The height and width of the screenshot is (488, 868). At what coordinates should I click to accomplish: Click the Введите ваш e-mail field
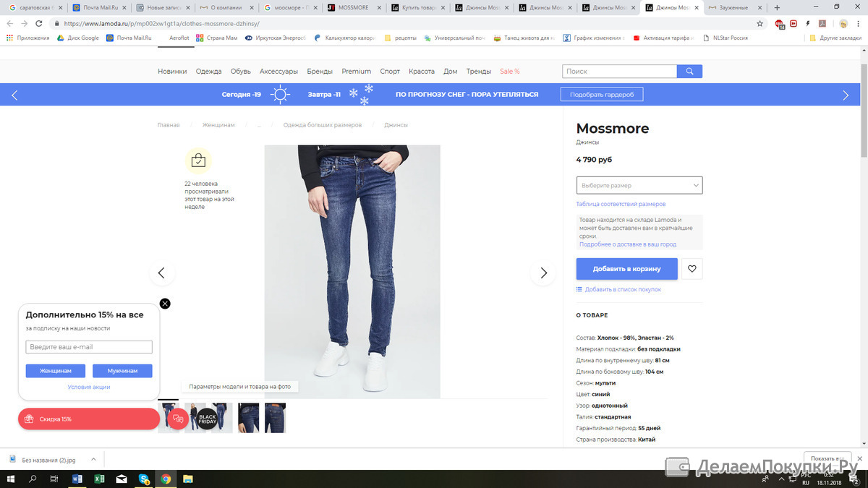(x=89, y=347)
